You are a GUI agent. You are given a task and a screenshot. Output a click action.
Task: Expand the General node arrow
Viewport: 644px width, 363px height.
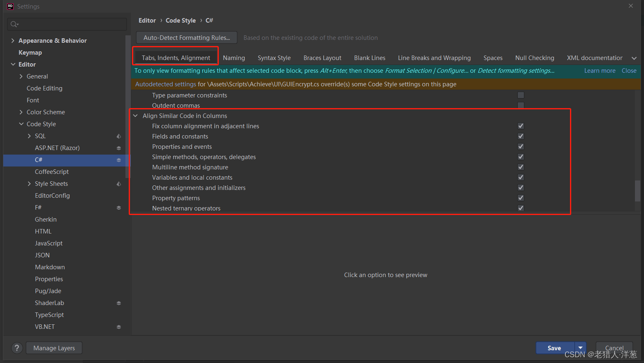[x=21, y=76]
